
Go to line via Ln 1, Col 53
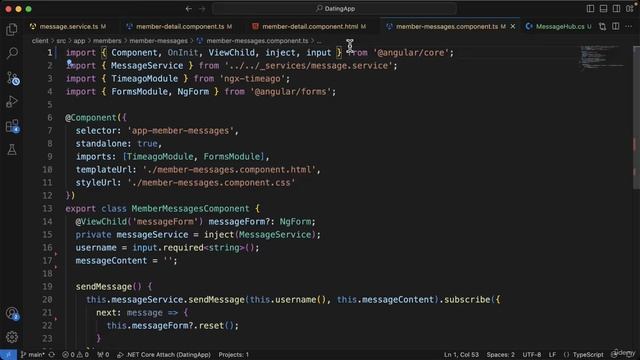461,355
